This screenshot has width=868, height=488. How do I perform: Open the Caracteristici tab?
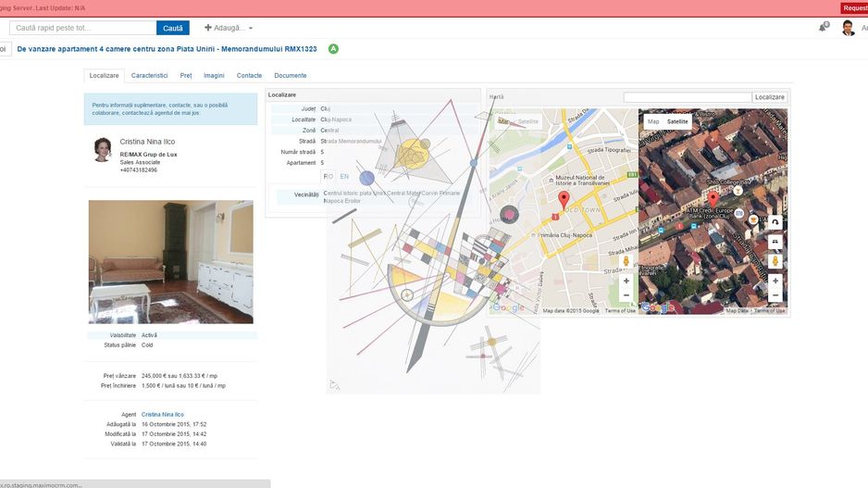(149, 75)
